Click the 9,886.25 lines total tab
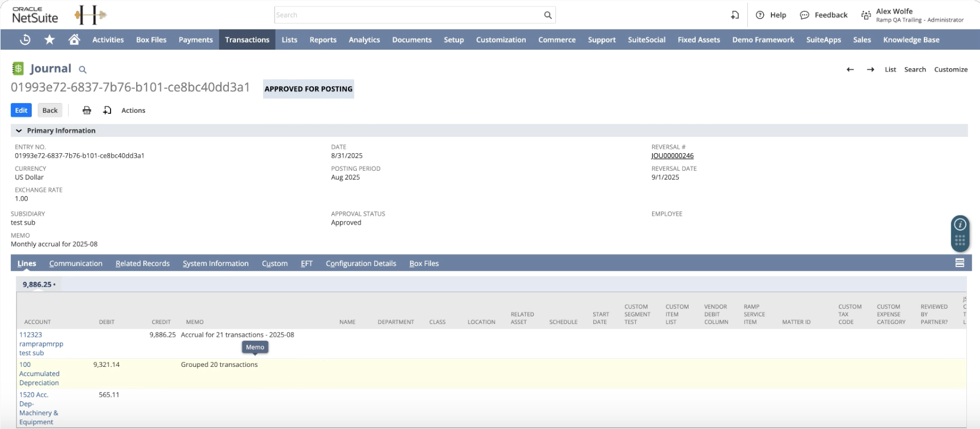The image size is (980, 429). [x=39, y=284]
